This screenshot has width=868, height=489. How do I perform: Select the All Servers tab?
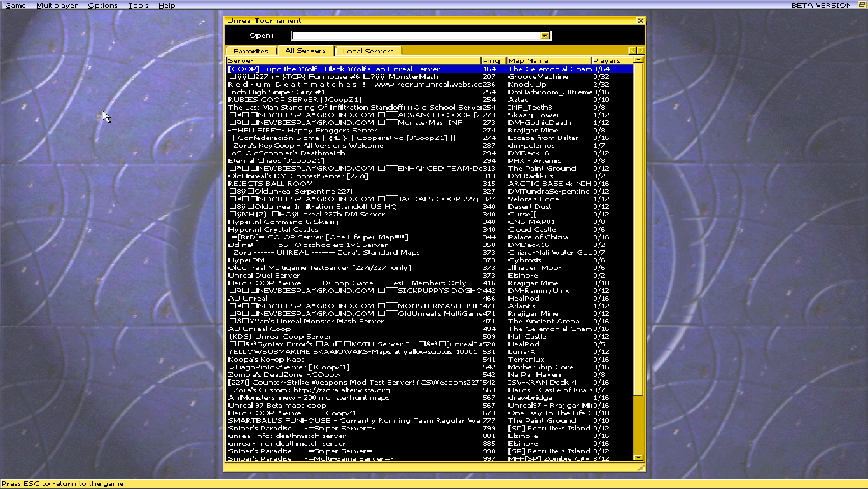pos(305,50)
